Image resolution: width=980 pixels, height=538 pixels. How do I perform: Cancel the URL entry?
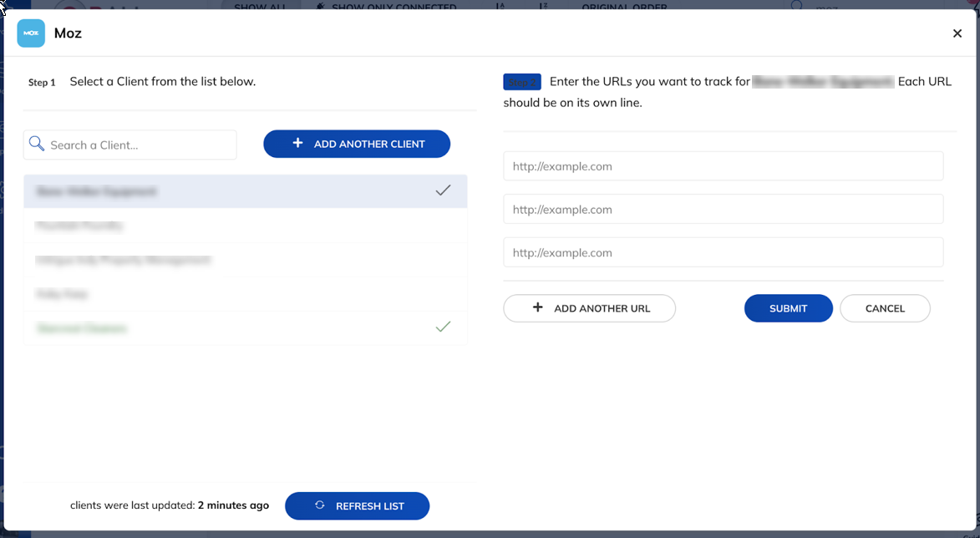885,308
